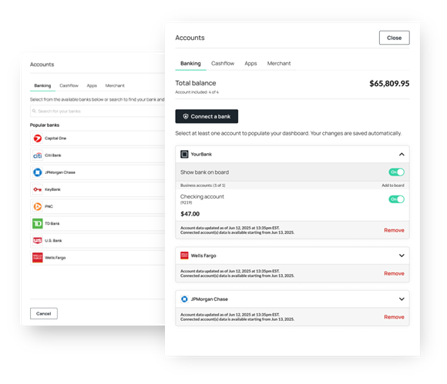Image resolution: width=447 pixels, height=384 pixels.
Task: Select the U.S. Bank name
Action: coord(53,240)
